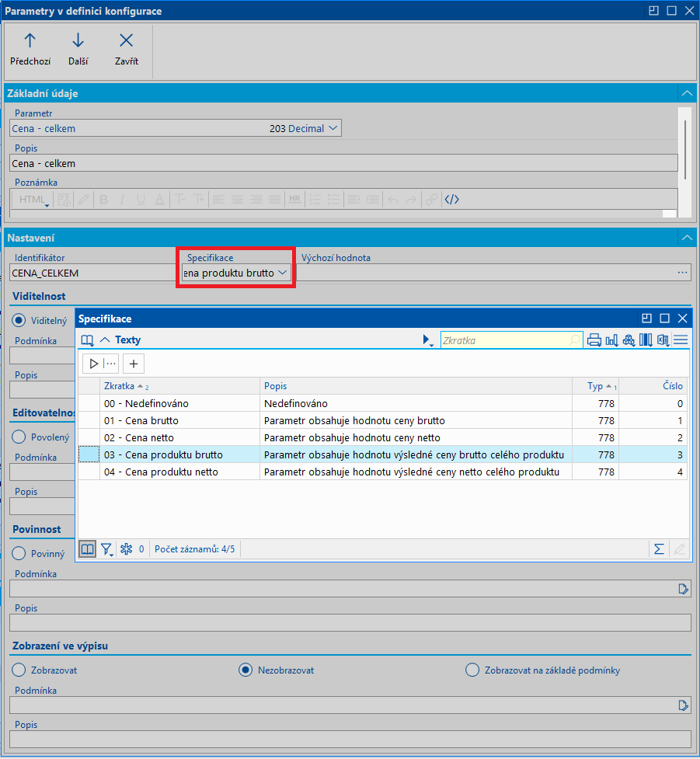The image size is (700, 759).
Task: Click the run button with ellipsis
Action: (101, 364)
